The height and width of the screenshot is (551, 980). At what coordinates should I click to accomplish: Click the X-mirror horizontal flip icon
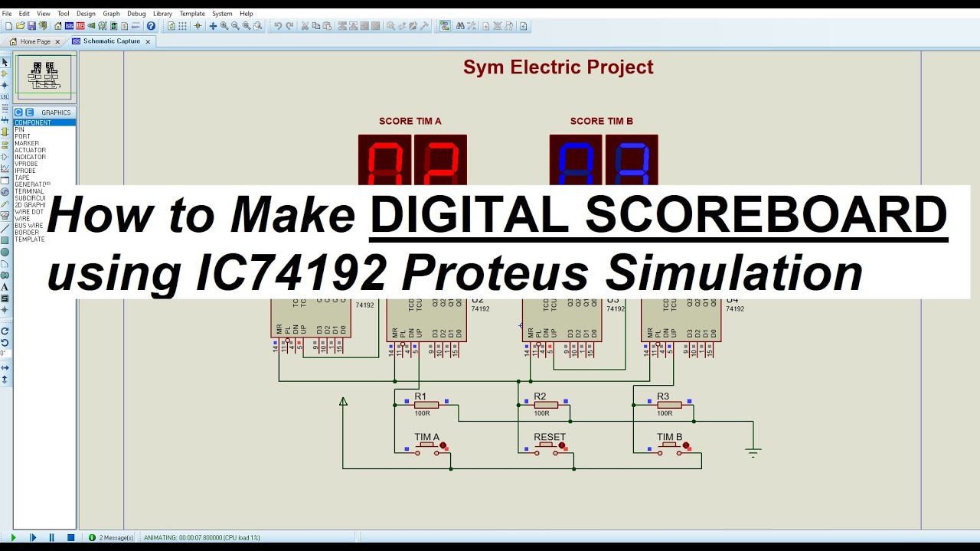(x=5, y=367)
